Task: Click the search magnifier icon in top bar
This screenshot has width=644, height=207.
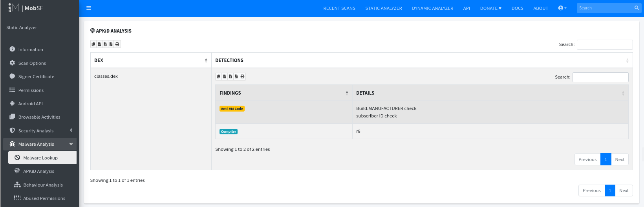Action: point(637,8)
